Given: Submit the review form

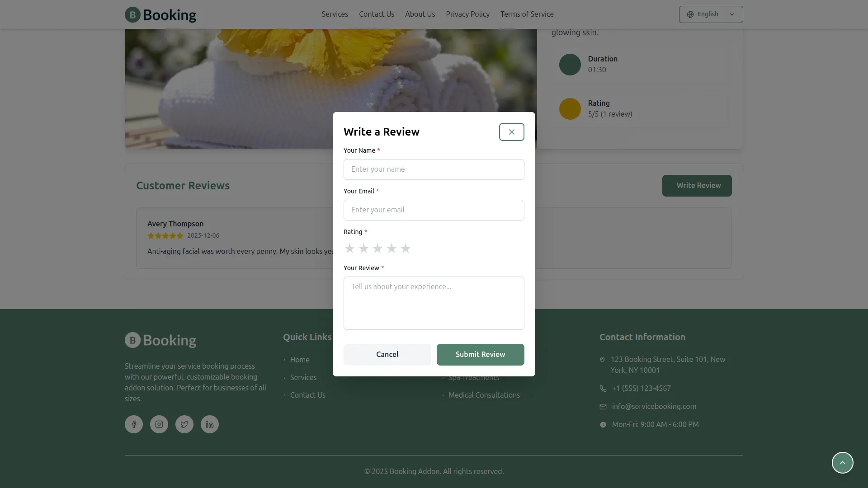Looking at the screenshot, I should pyautogui.click(x=480, y=355).
